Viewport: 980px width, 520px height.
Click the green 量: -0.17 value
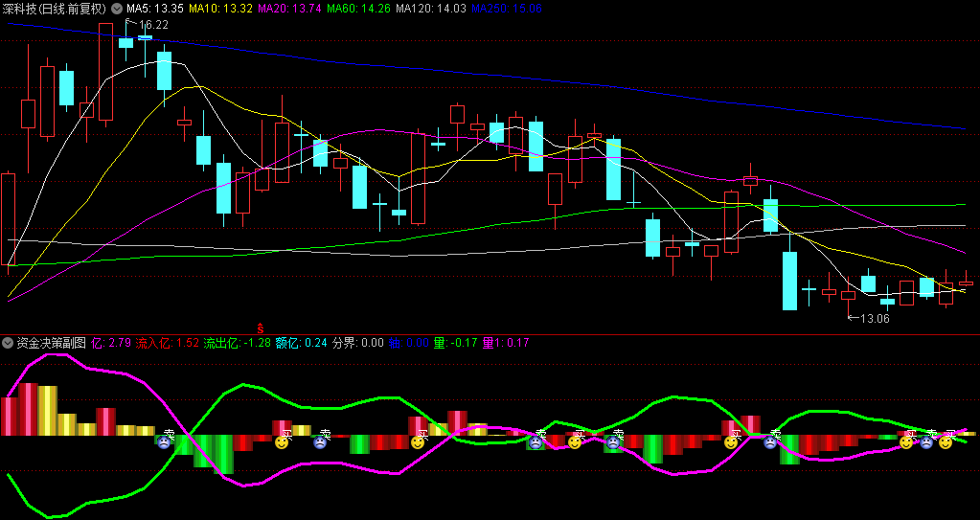(456, 343)
